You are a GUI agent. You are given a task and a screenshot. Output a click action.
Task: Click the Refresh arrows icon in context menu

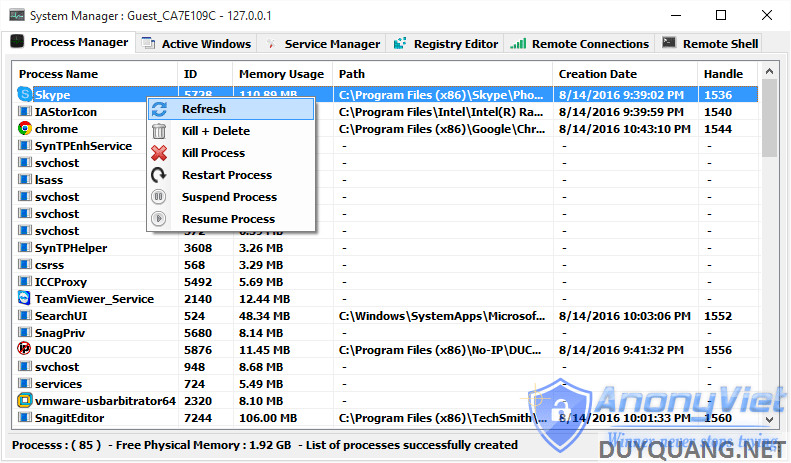click(x=159, y=109)
